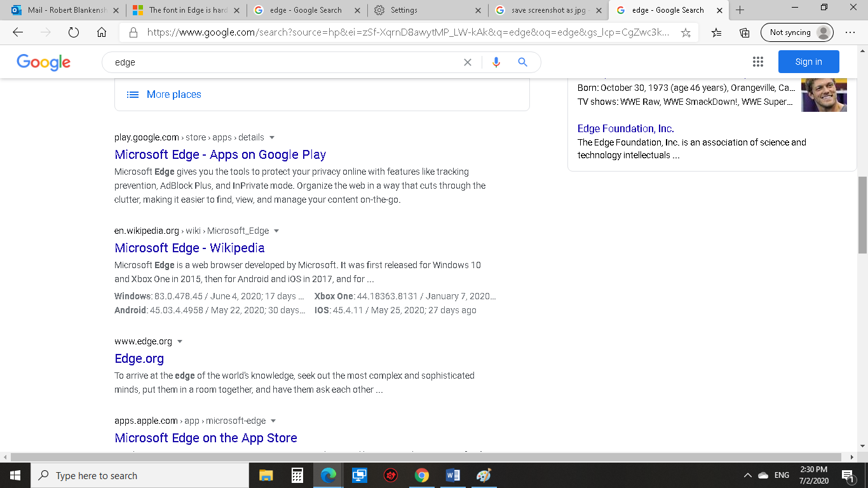
Task: Add this page to favorites via star icon
Action: (x=686, y=32)
